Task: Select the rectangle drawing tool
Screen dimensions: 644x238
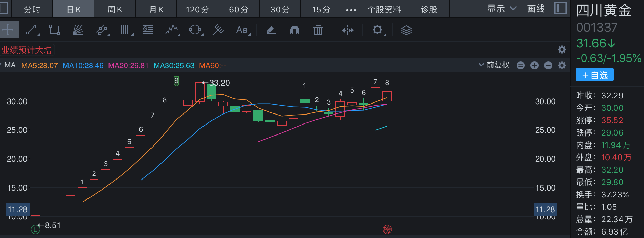Action: [54, 30]
